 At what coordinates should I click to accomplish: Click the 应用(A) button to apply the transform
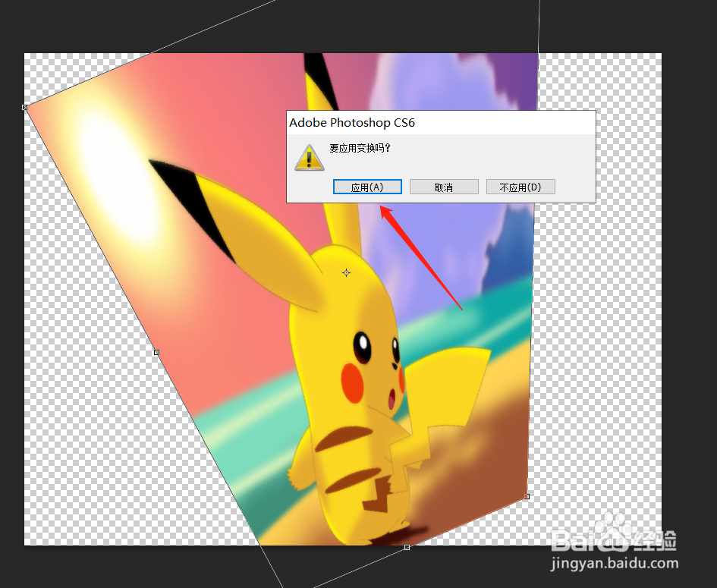(x=367, y=187)
